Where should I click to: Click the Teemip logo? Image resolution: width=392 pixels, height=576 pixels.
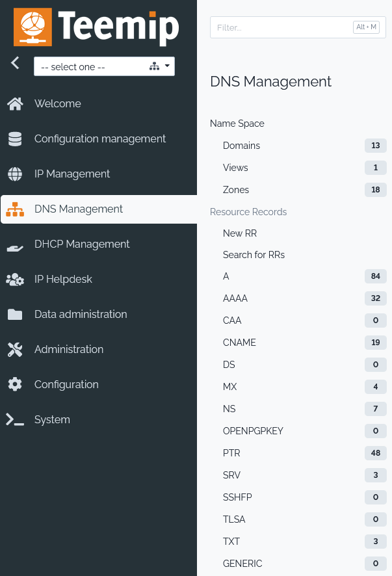pos(96,28)
